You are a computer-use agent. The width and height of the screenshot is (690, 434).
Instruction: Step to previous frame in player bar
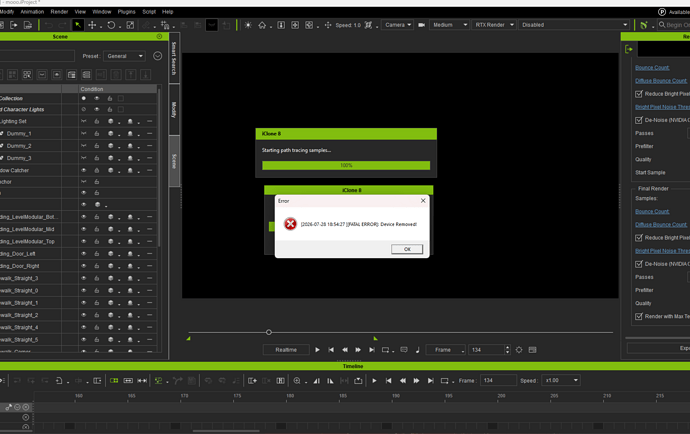[x=345, y=350]
